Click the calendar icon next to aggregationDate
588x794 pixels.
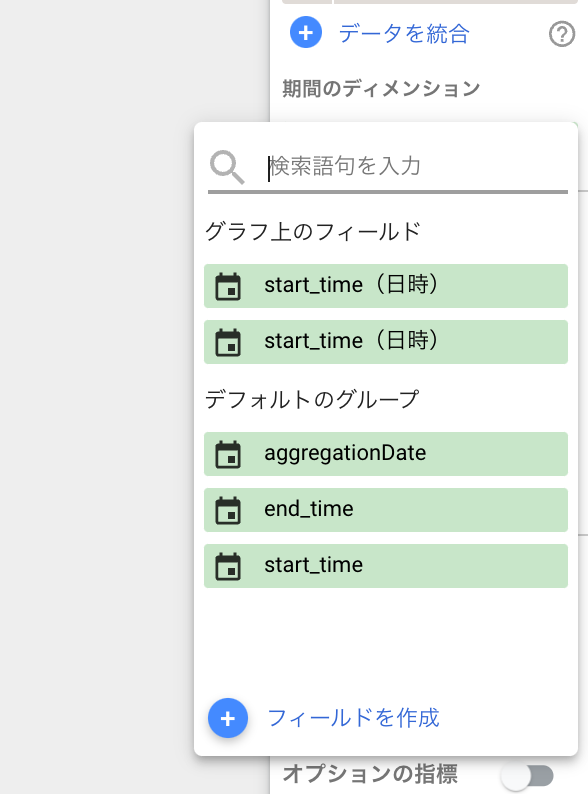[x=228, y=454]
